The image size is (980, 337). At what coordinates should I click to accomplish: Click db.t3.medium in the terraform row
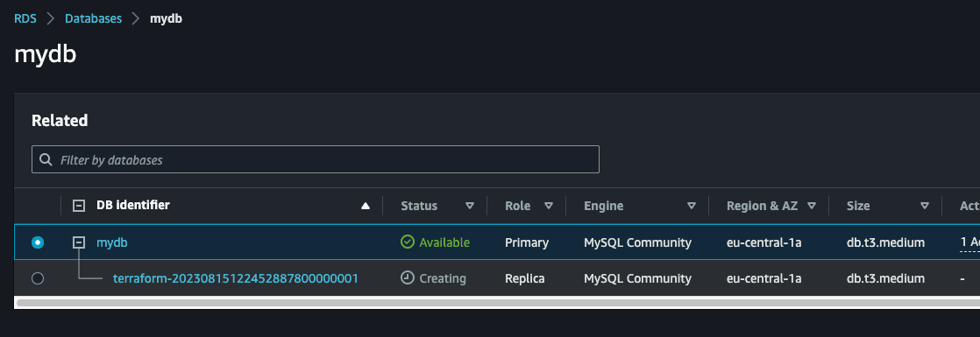(x=885, y=278)
